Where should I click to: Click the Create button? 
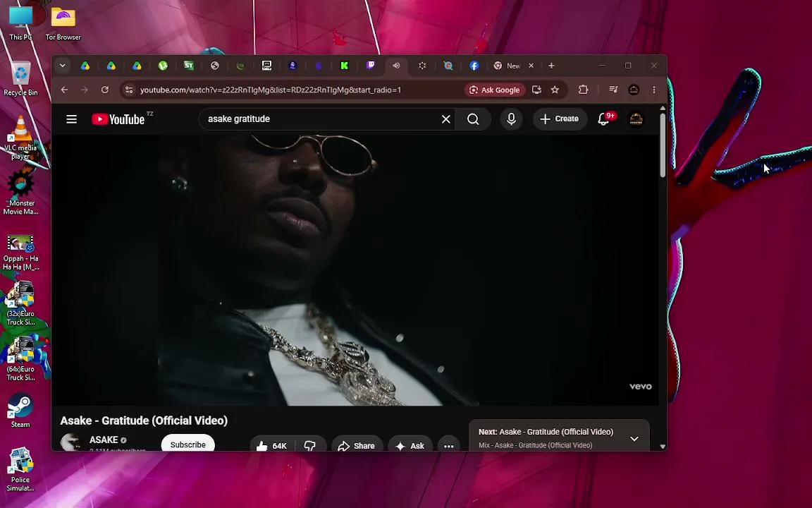click(x=559, y=119)
